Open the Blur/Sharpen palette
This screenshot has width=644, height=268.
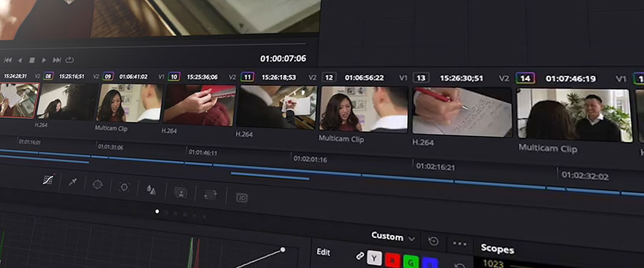151,189
